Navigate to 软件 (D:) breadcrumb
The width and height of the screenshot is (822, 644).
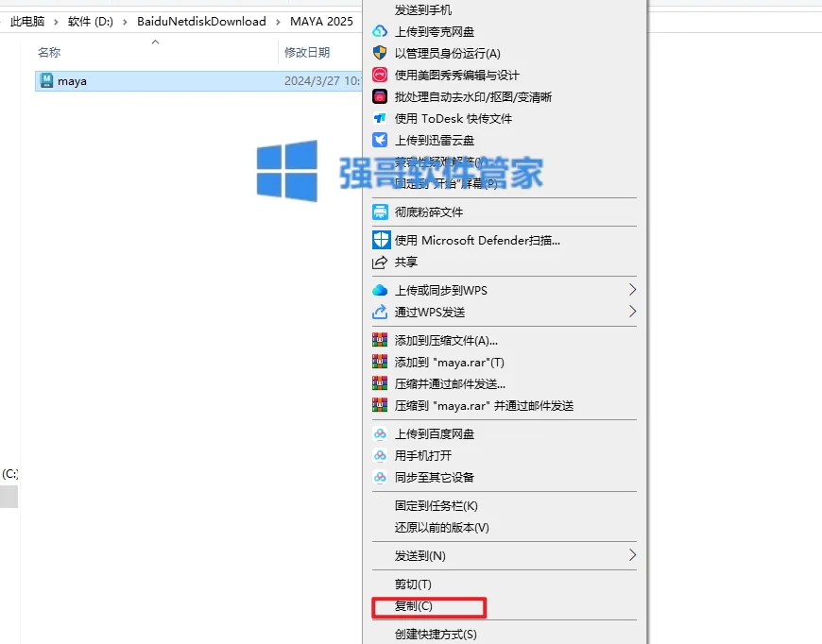[x=90, y=22]
